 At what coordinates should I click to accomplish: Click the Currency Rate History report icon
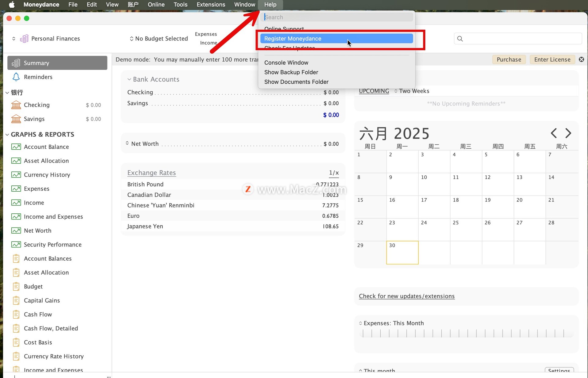pos(16,356)
